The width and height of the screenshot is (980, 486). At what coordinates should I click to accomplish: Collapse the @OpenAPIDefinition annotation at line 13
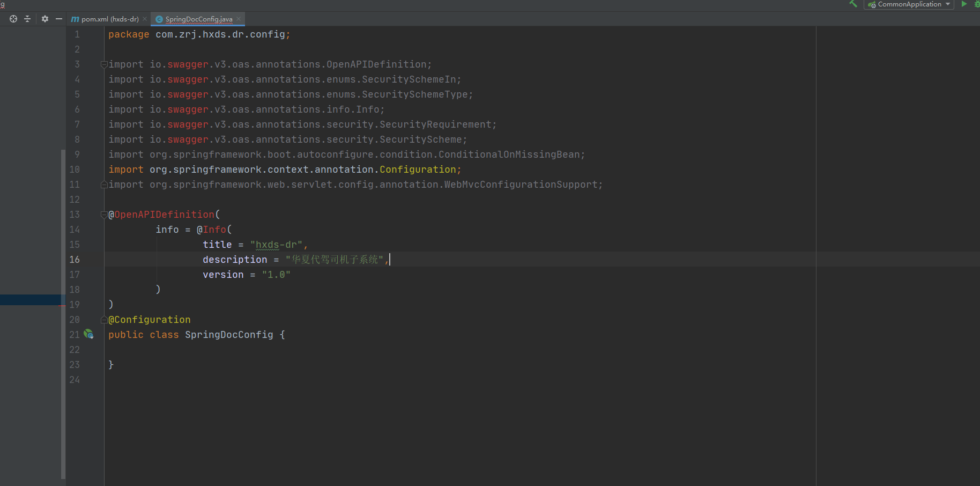click(x=104, y=215)
